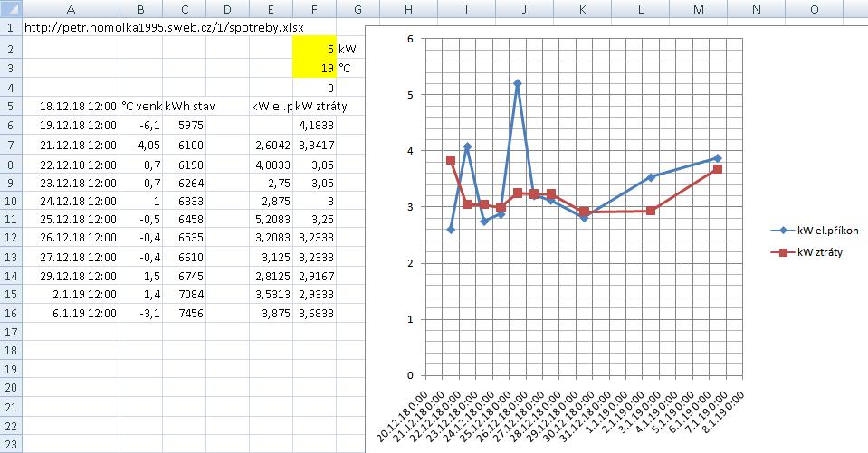Click the yellow cell with value 19
This screenshot has height=453, width=868.
tap(314, 69)
